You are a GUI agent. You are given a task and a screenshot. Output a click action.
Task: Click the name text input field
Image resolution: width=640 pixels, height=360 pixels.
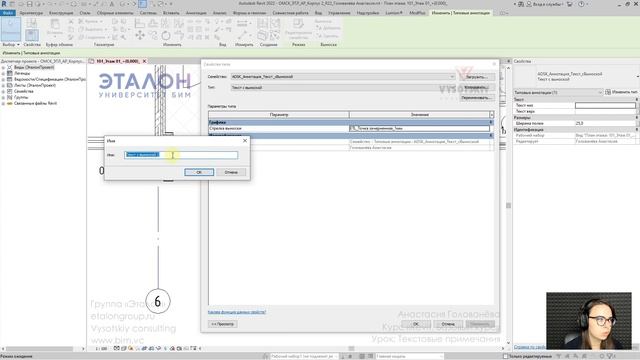(181, 155)
